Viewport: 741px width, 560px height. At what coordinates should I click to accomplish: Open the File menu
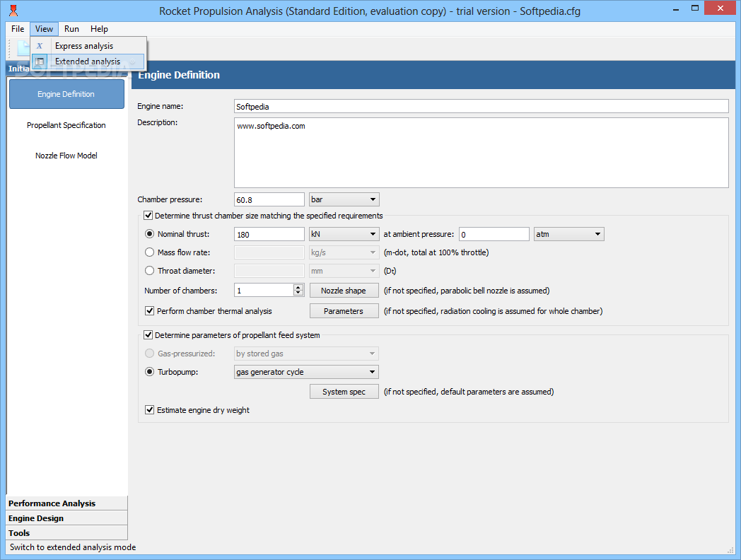click(18, 29)
